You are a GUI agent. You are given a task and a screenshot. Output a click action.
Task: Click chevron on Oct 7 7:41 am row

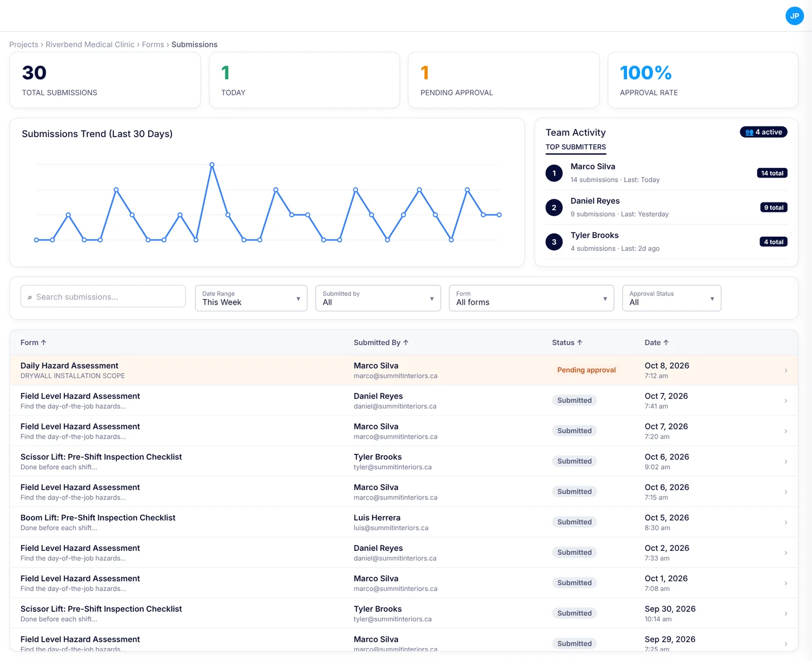point(786,401)
